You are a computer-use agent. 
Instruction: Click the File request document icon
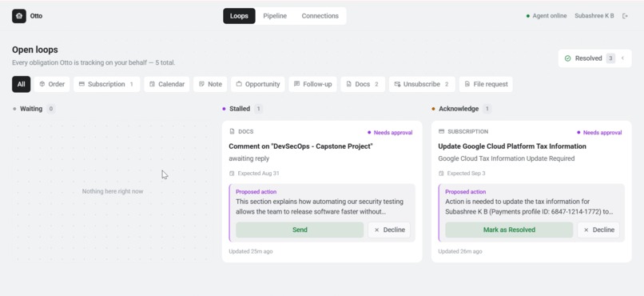click(467, 84)
